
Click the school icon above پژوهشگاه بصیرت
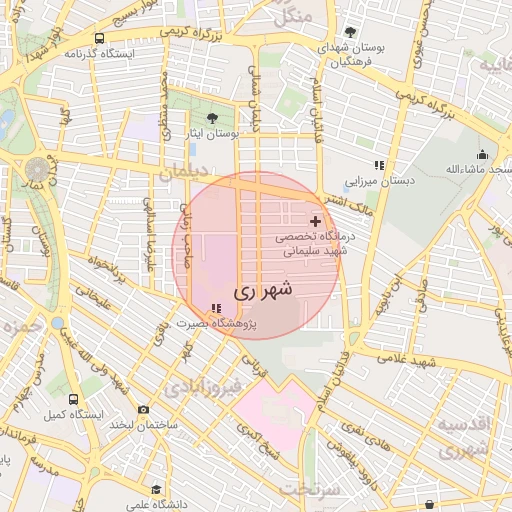pyautogui.click(x=216, y=308)
